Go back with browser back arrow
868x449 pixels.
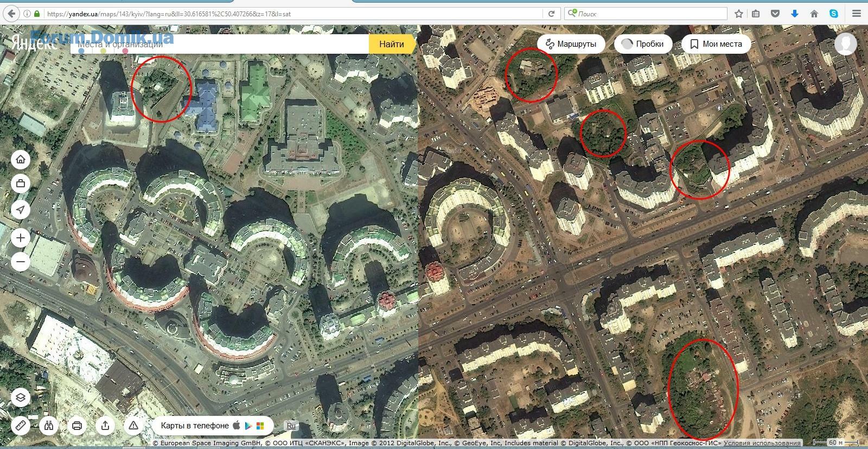[x=12, y=14]
